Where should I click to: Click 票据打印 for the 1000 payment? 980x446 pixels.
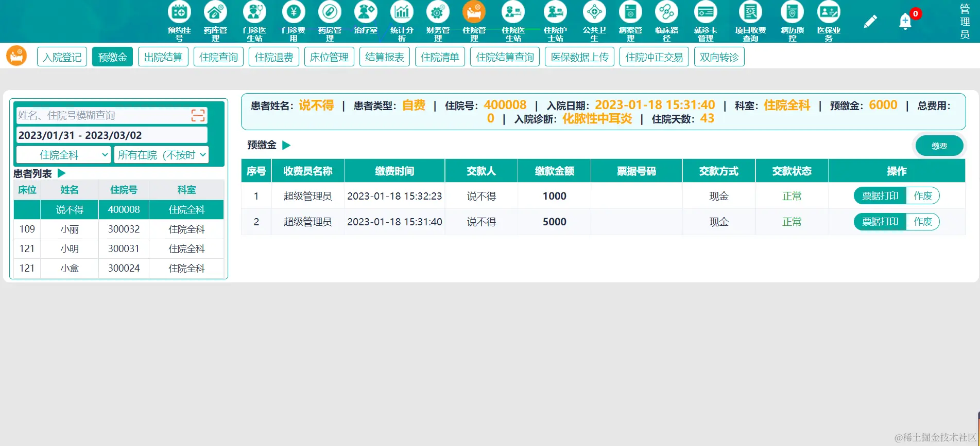pos(880,196)
